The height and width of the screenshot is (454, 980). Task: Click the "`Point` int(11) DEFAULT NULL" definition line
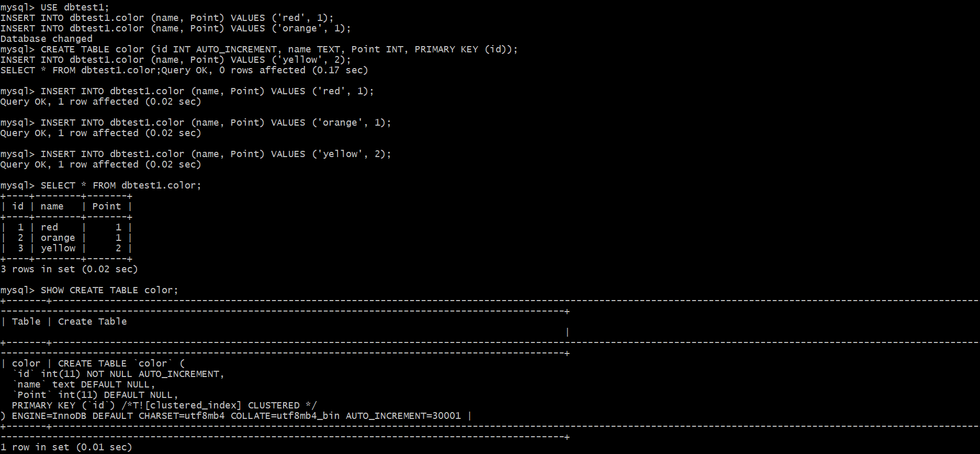95,395
